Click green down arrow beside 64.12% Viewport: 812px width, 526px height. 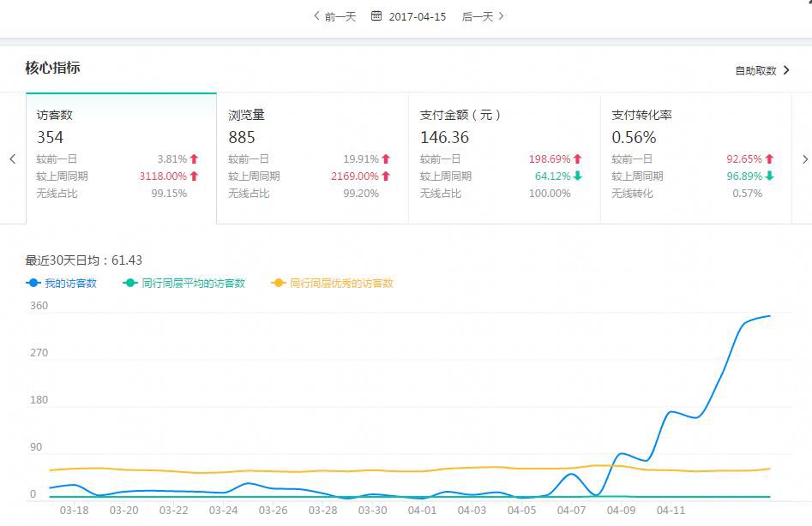point(578,176)
